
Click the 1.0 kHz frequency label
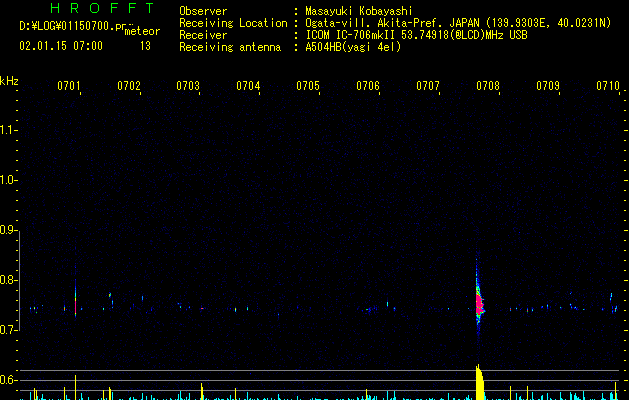point(8,180)
